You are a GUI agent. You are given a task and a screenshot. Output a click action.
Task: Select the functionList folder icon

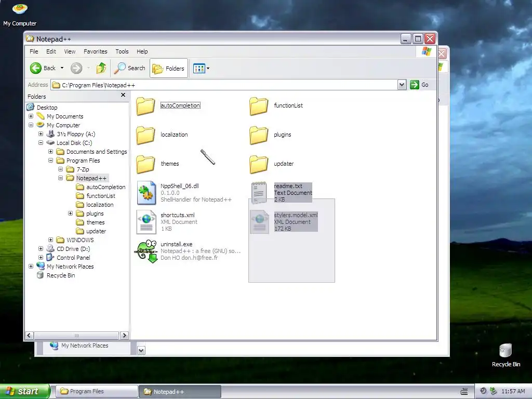pos(259,106)
